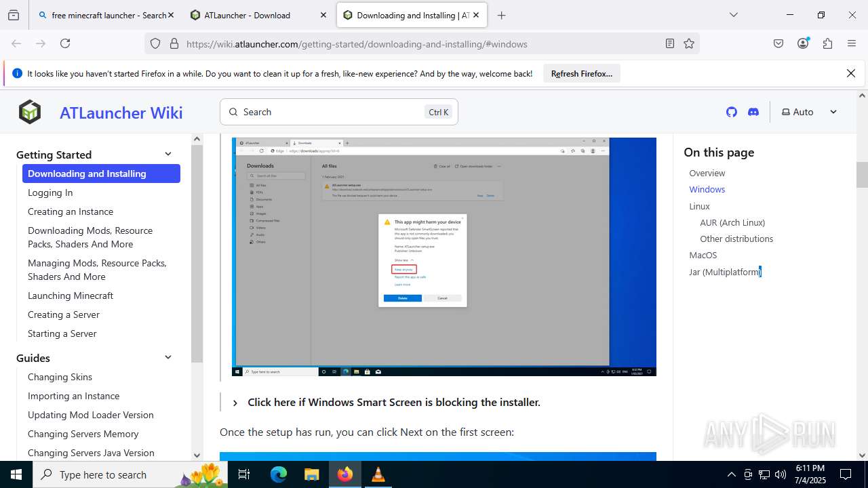868x488 pixels.
Task: Click the Windows taskbar search box
Action: (x=130, y=474)
